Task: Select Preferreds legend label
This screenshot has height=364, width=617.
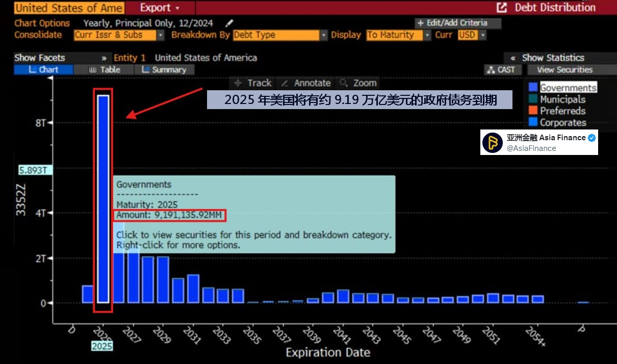Action: click(x=562, y=111)
